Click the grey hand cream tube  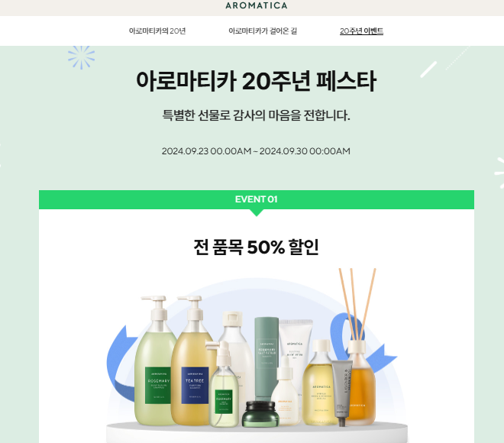[x=341, y=393]
